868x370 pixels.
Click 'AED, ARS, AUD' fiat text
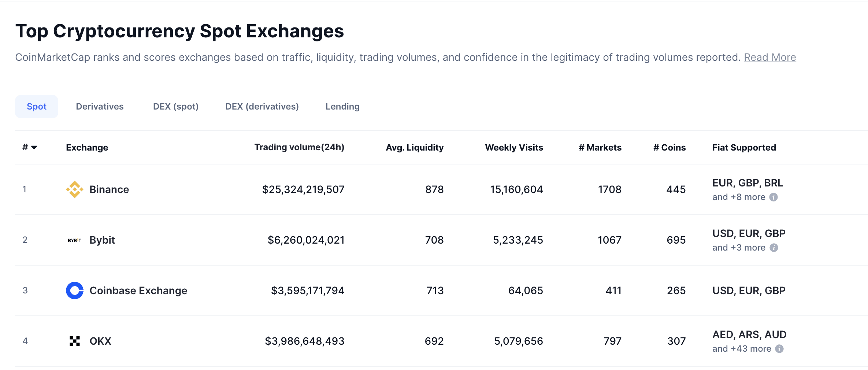coord(749,334)
